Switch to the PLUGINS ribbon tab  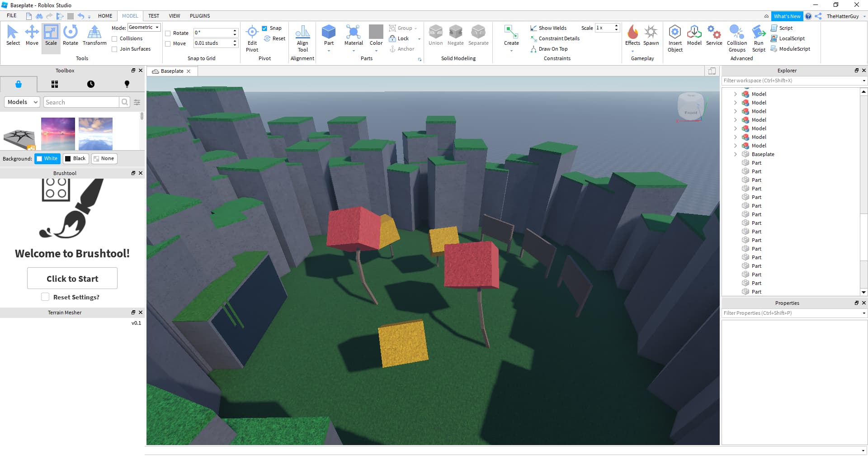199,16
